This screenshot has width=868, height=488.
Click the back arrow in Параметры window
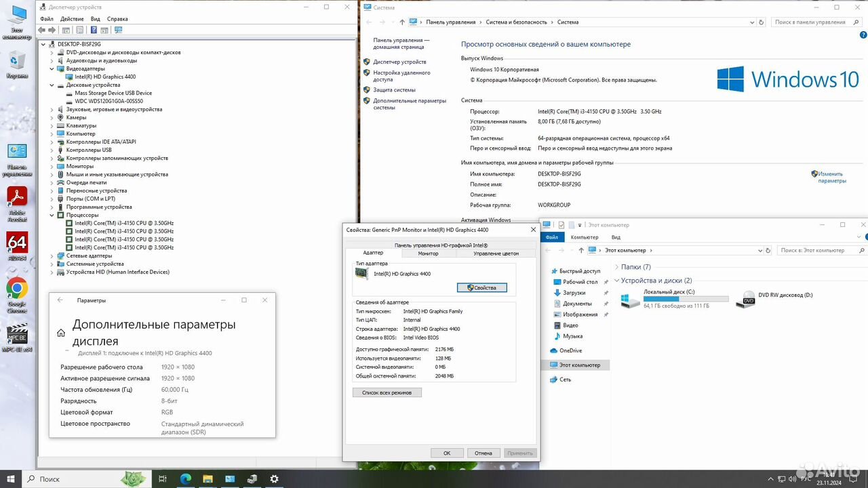[x=60, y=300]
